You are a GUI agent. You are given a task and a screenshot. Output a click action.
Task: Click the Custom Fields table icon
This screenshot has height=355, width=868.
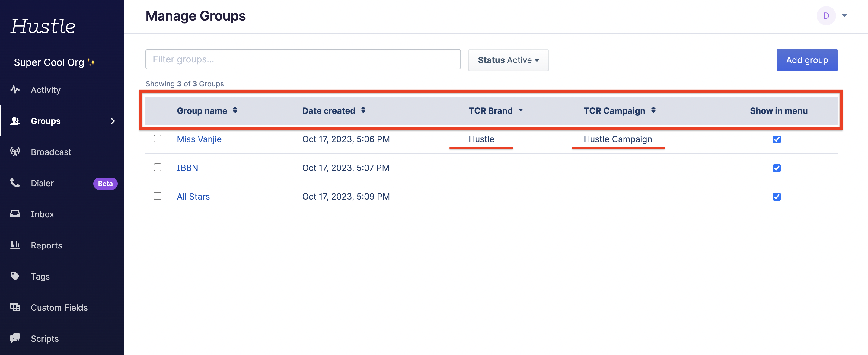15,307
